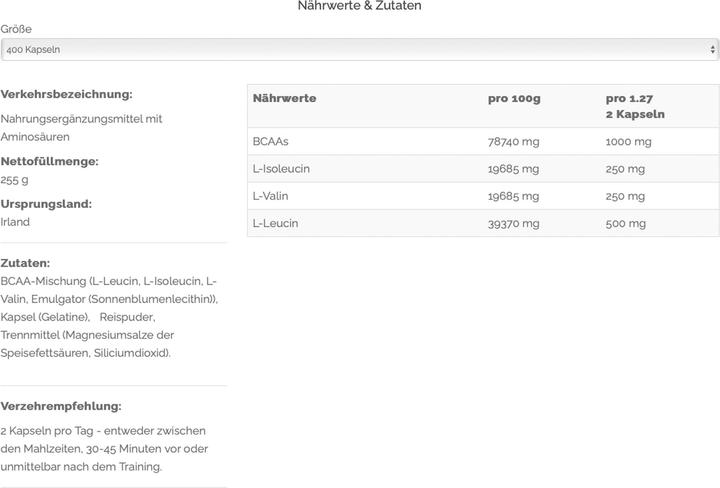Click the "Verzehrempfehlung:" heading

pos(61,406)
